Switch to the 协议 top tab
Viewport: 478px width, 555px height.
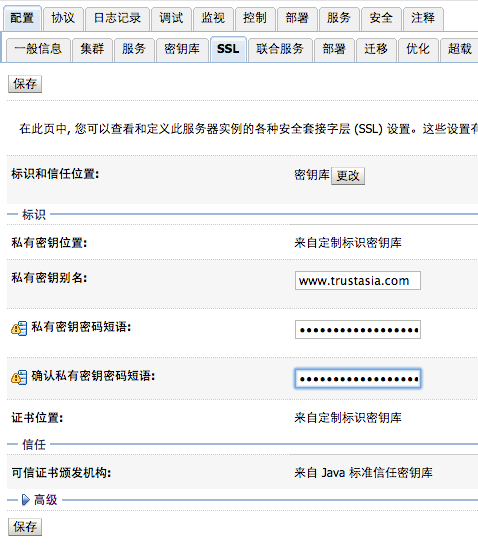(63, 18)
